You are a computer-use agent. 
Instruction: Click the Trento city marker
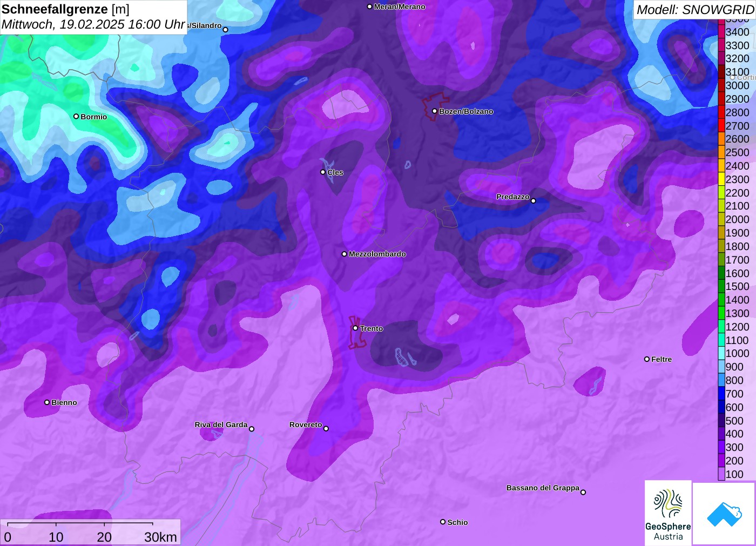[355, 328]
